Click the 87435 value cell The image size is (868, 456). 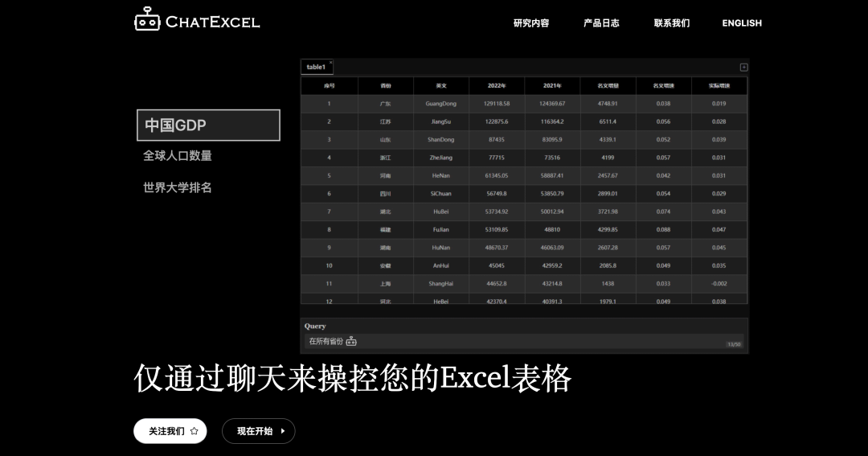pos(497,140)
